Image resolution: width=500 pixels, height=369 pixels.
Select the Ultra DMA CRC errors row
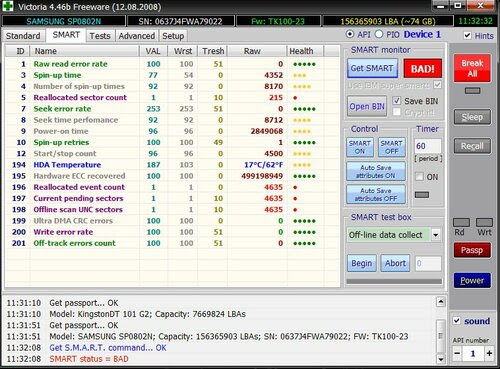[x=173, y=221]
